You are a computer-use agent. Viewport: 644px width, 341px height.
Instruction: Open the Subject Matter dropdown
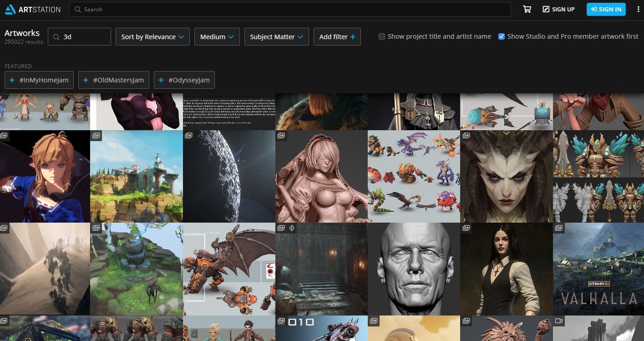(x=276, y=36)
